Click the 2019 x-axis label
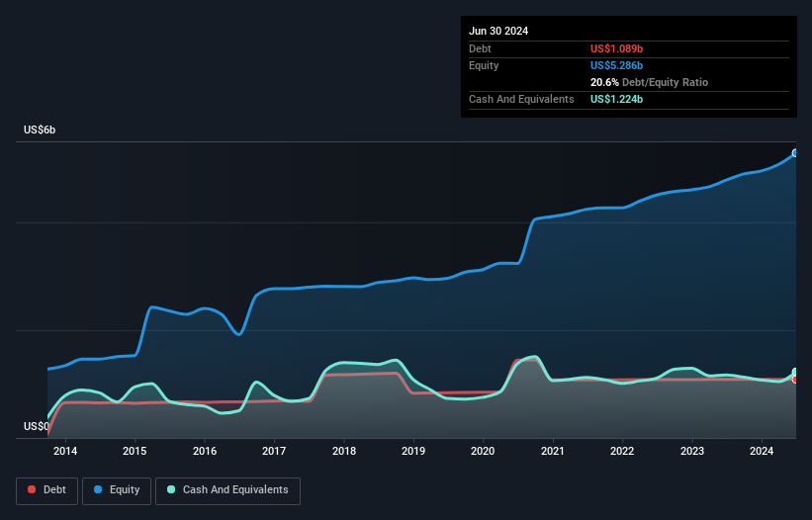812x520 pixels. pos(413,451)
